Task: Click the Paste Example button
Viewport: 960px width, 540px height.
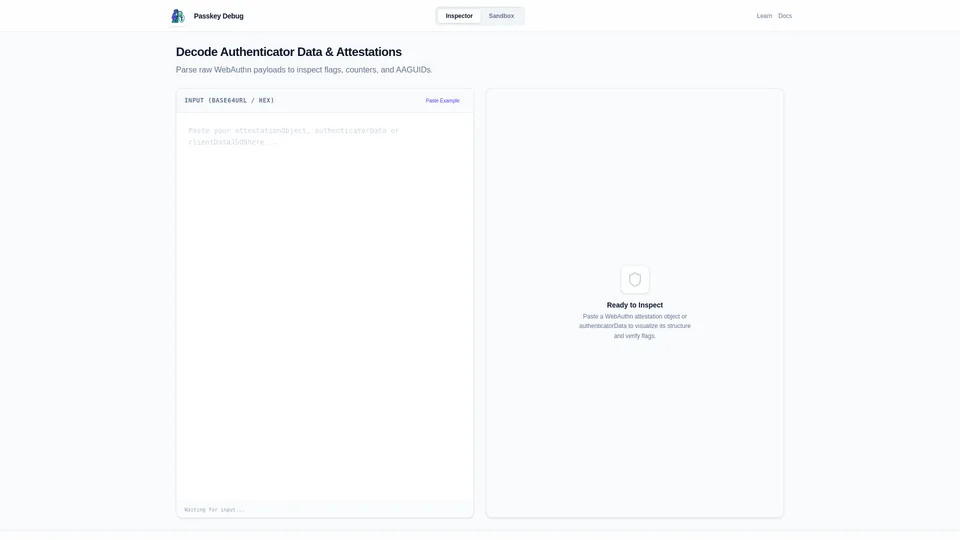Action: [x=442, y=100]
